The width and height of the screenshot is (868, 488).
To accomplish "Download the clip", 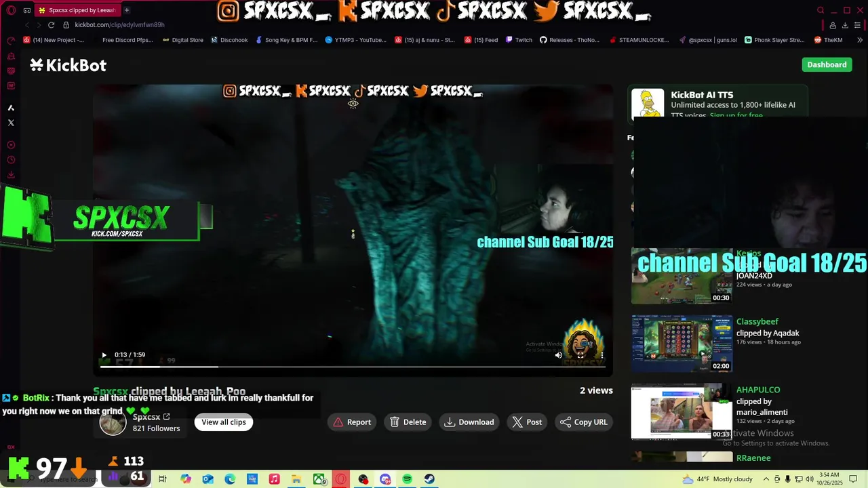I will (469, 422).
